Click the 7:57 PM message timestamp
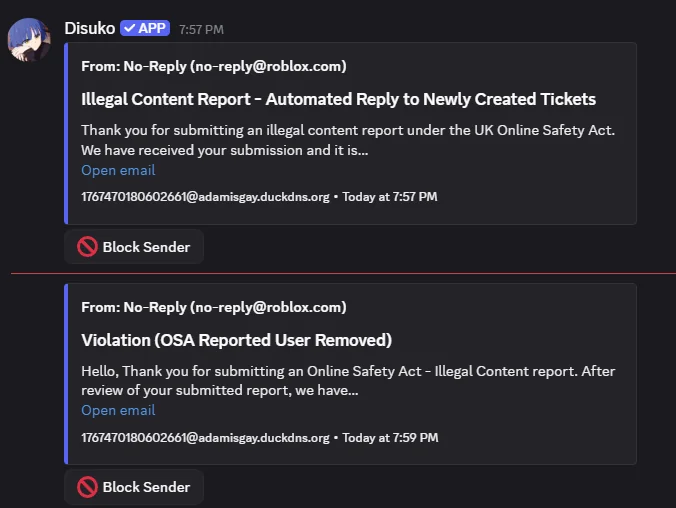 (x=201, y=29)
